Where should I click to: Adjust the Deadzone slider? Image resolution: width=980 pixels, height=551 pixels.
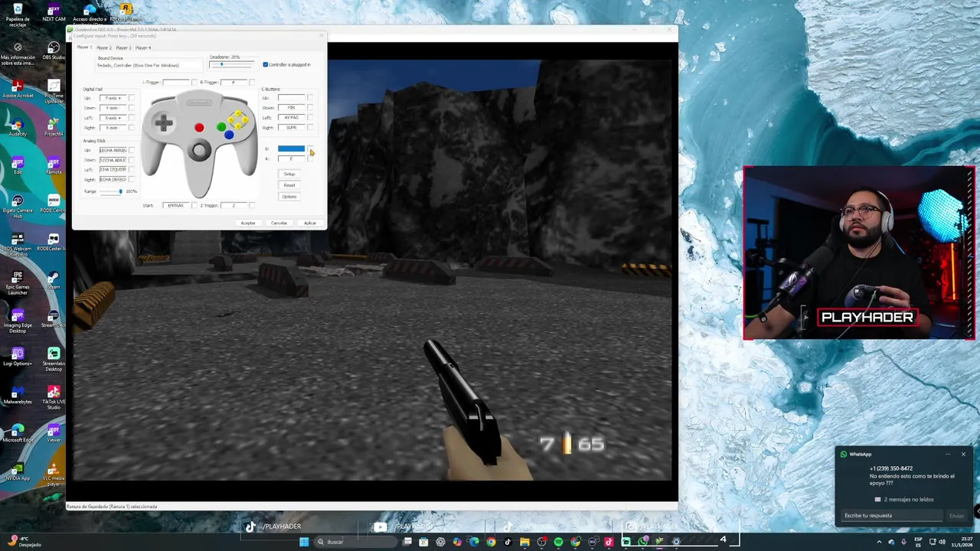(x=231, y=65)
